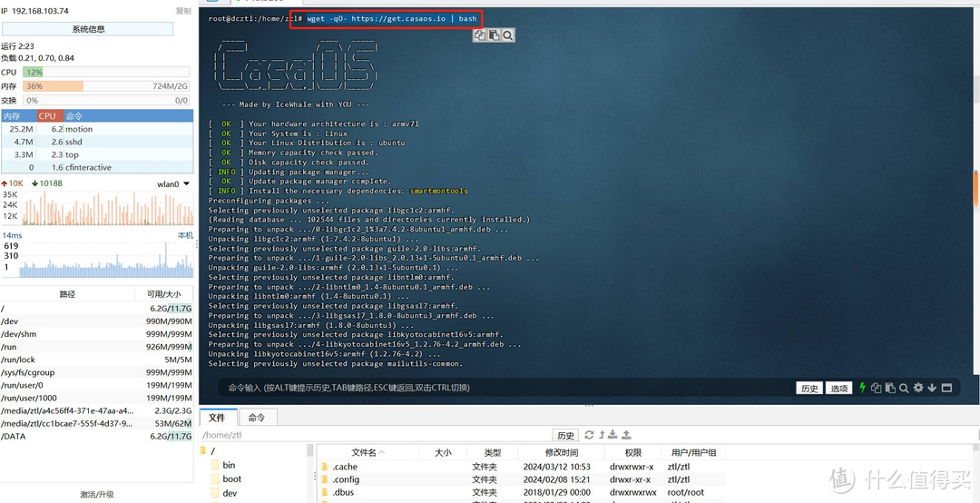Click the /sys/fs/cgroup path row

97,372
